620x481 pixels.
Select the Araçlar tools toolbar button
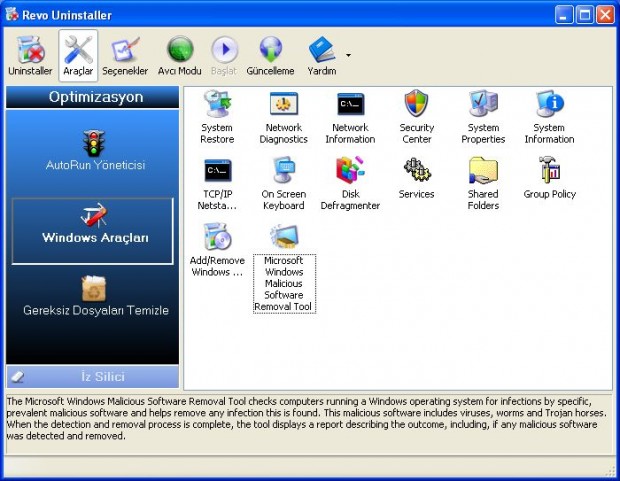point(78,56)
